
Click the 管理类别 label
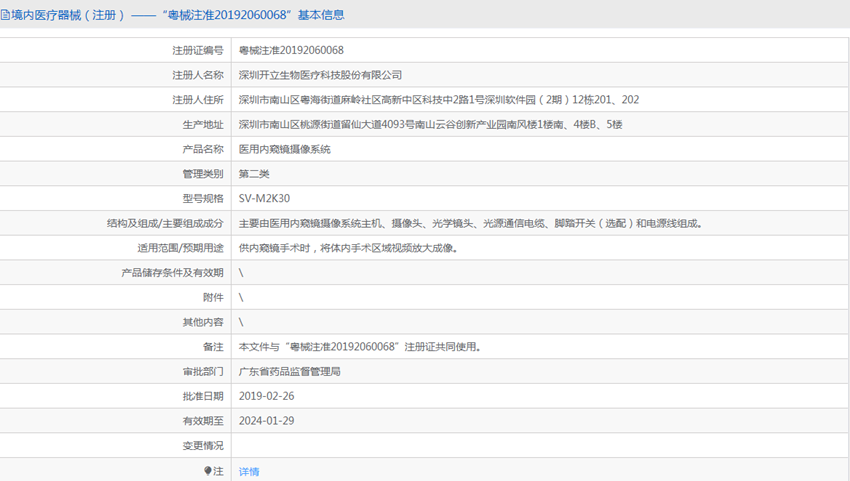point(203,174)
